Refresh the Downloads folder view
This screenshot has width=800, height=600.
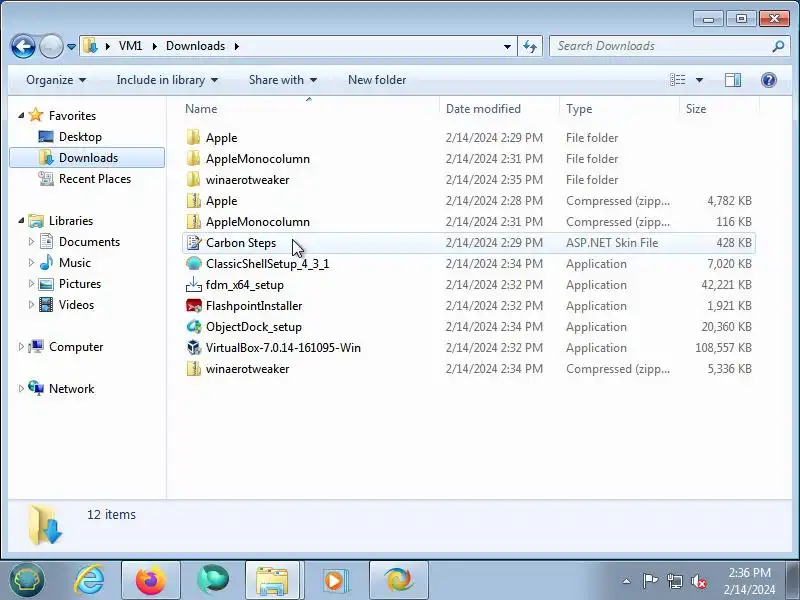[530, 46]
